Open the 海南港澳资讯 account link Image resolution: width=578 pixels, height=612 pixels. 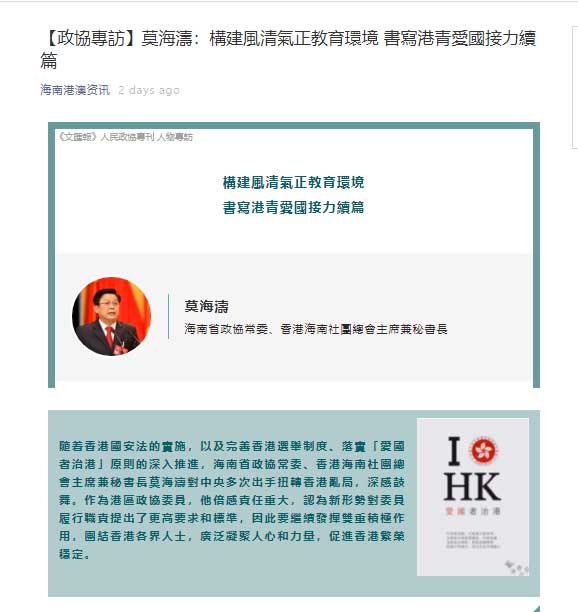point(75,90)
